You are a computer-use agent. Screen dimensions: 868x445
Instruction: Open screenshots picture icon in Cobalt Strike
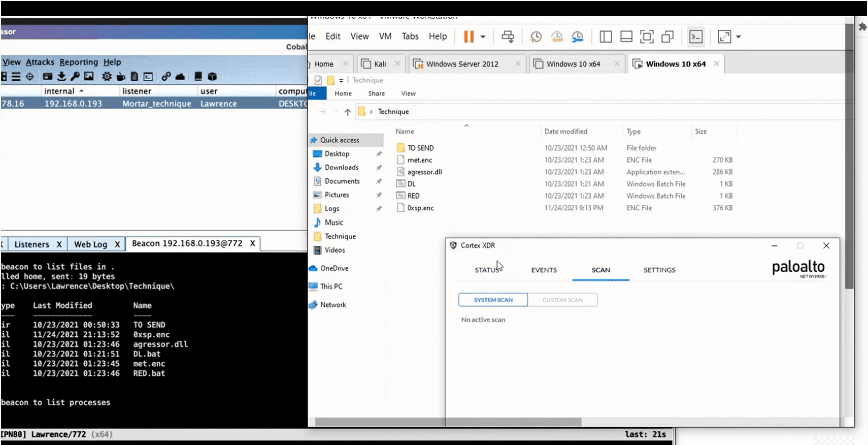pyautogui.click(x=89, y=77)
